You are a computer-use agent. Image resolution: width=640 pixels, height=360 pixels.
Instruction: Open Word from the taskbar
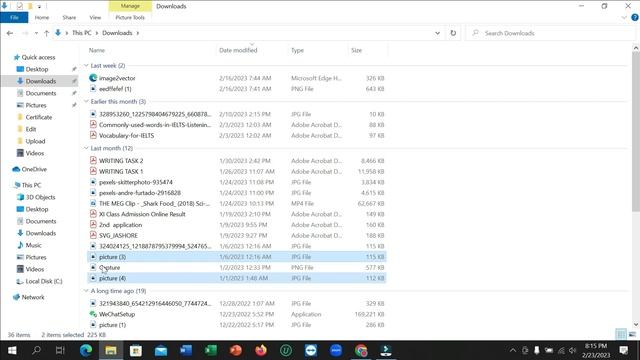(x=186, y=350)
